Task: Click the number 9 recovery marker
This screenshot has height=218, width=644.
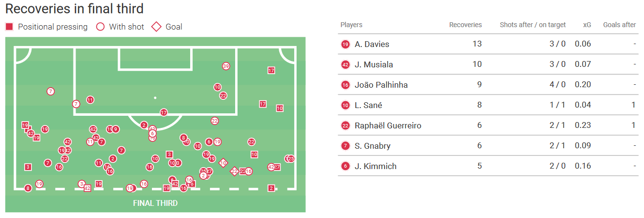Action: tap(116, 129)
